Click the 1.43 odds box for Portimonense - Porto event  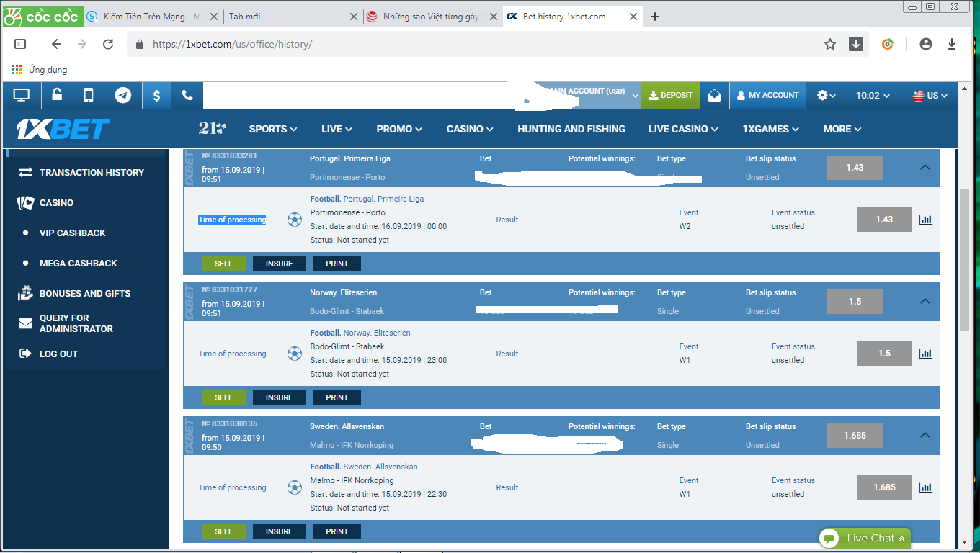click(x=884, y=220)
